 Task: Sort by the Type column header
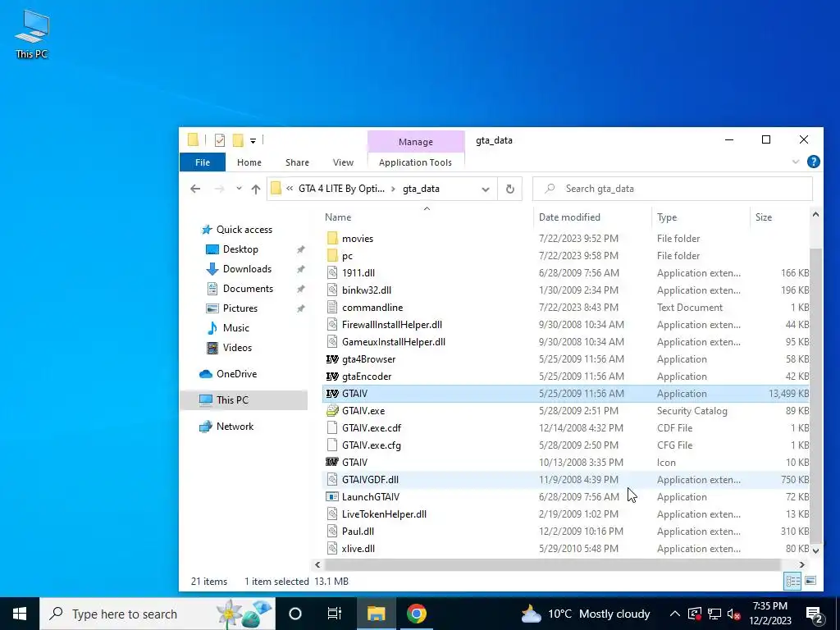[667, 217]
